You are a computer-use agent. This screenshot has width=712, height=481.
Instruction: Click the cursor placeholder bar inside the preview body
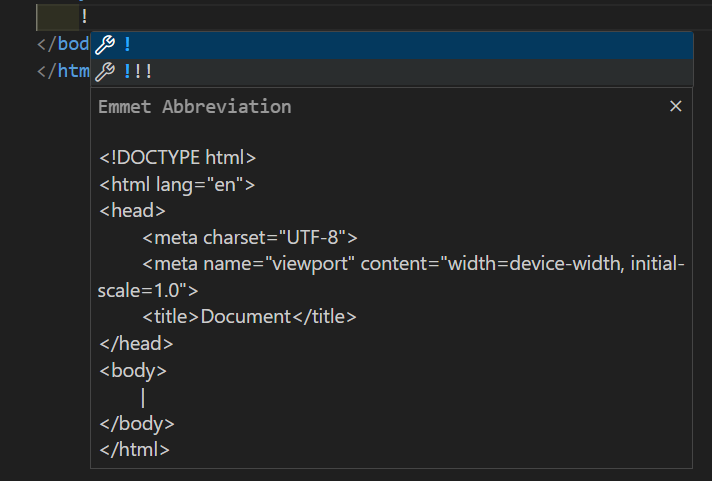coord(143,397)
